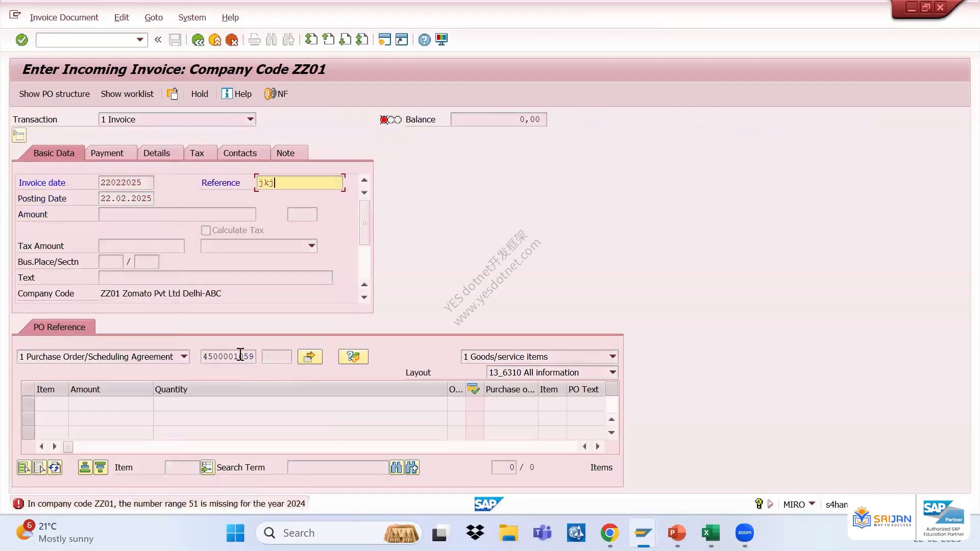980x551 pixels.
Task: Open the Invoice Document menu
Action: (64, 17)
